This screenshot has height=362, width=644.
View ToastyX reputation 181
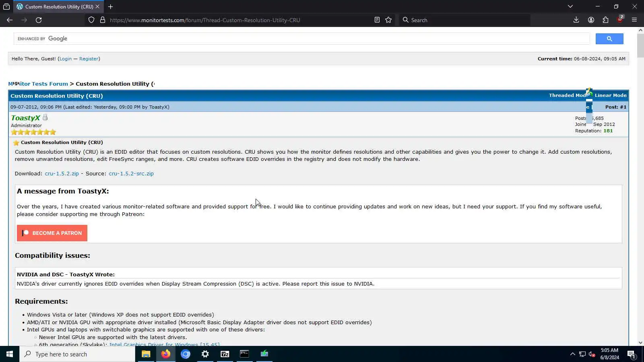[x=608, y=131]
